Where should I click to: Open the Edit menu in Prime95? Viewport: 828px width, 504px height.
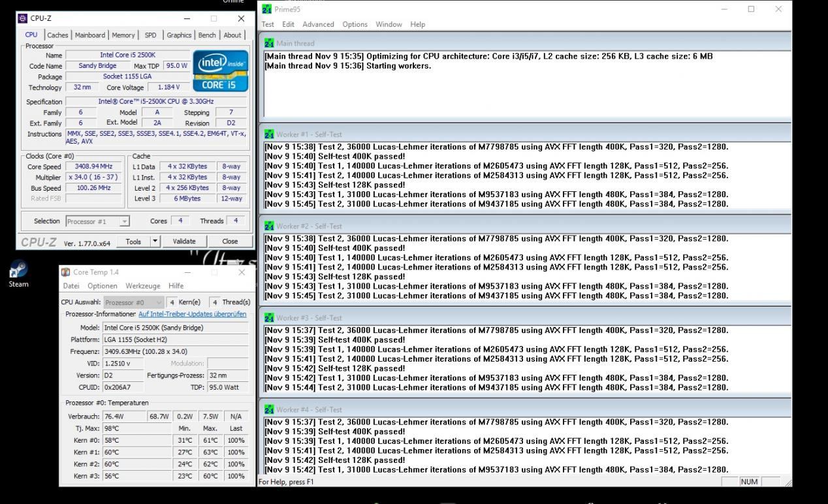287,24
